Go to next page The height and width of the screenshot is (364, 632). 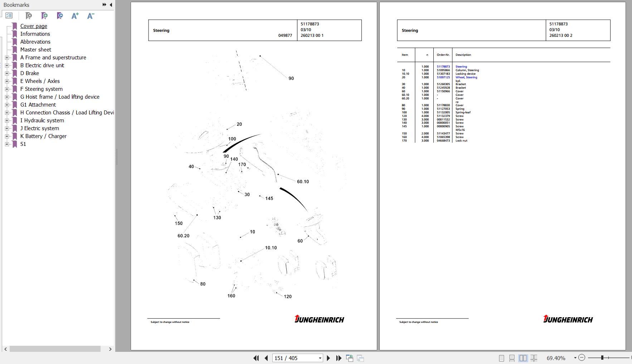pos(328,358)
